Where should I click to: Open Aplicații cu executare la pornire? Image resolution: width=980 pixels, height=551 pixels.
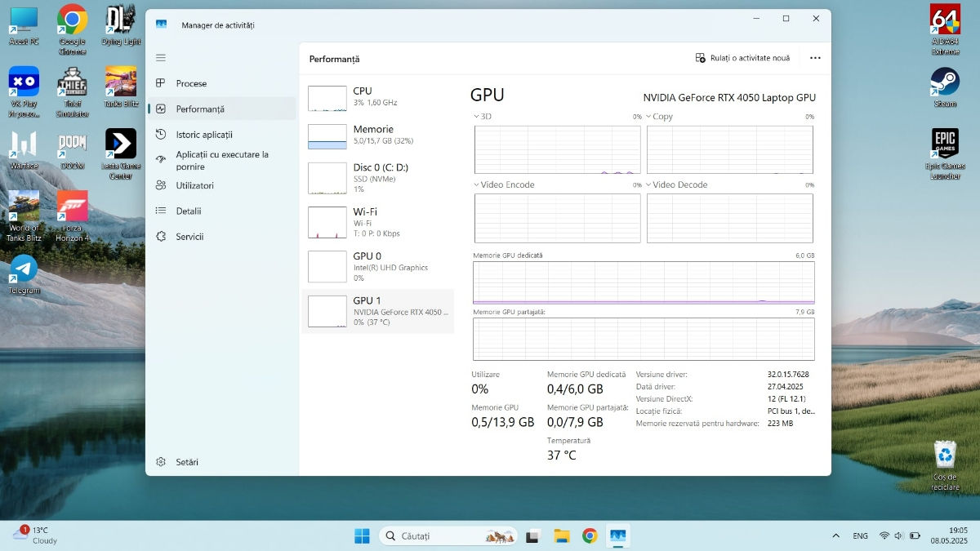[x=222, y=160]
